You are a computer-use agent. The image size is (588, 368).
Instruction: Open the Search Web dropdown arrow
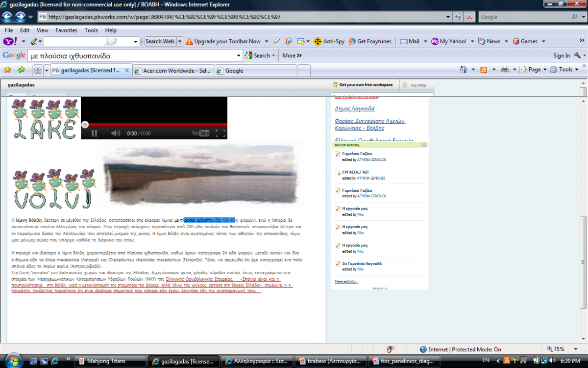(x=180, y=41)
